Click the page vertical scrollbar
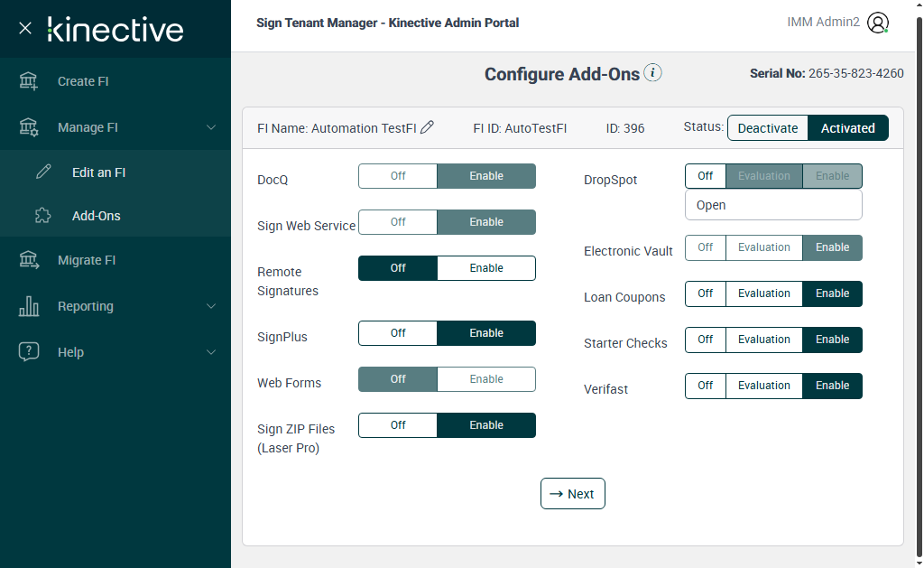 click(919, 286)
